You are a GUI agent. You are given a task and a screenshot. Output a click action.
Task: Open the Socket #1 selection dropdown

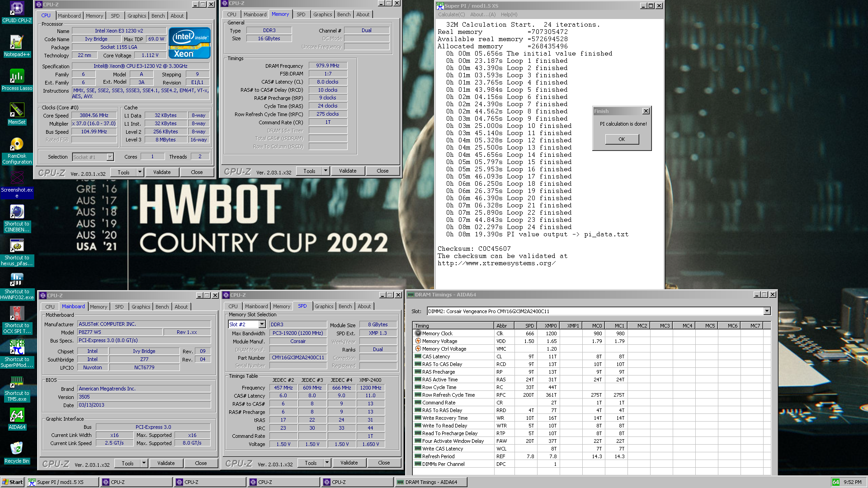110,157
